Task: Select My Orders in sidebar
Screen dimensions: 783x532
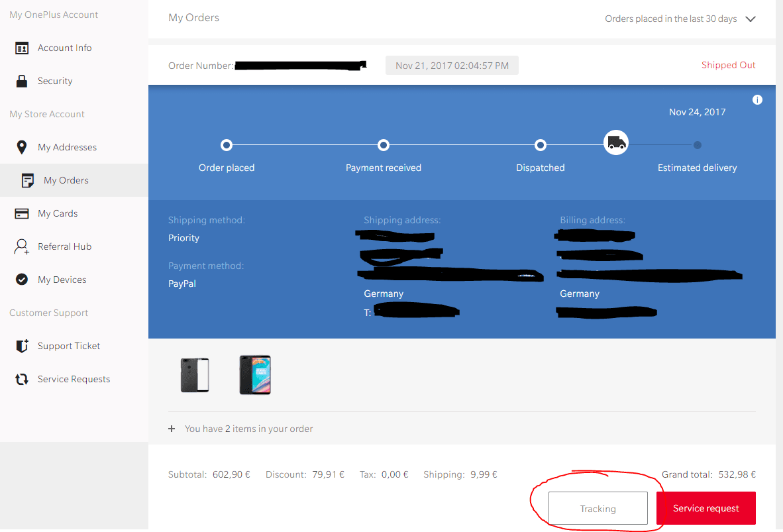Action: click(74, 180)
